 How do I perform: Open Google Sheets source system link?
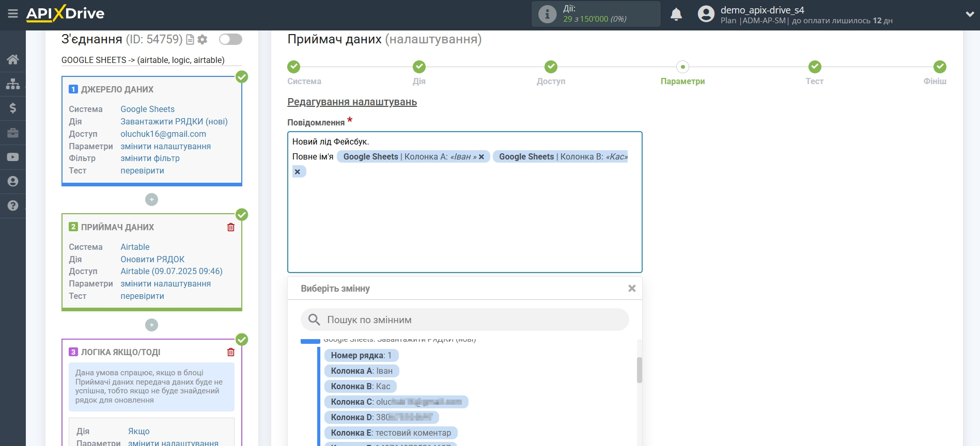click(x=147, y=109)
